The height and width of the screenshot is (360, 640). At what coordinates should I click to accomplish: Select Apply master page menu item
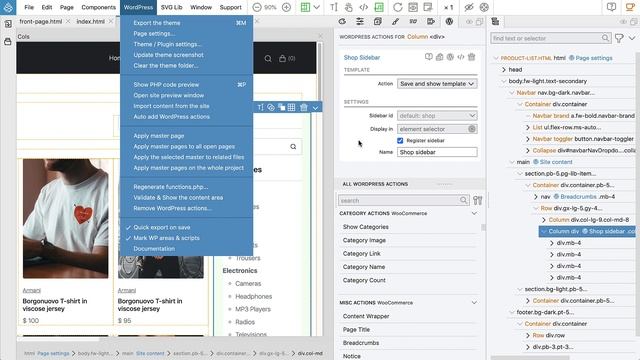pos(159,136)
